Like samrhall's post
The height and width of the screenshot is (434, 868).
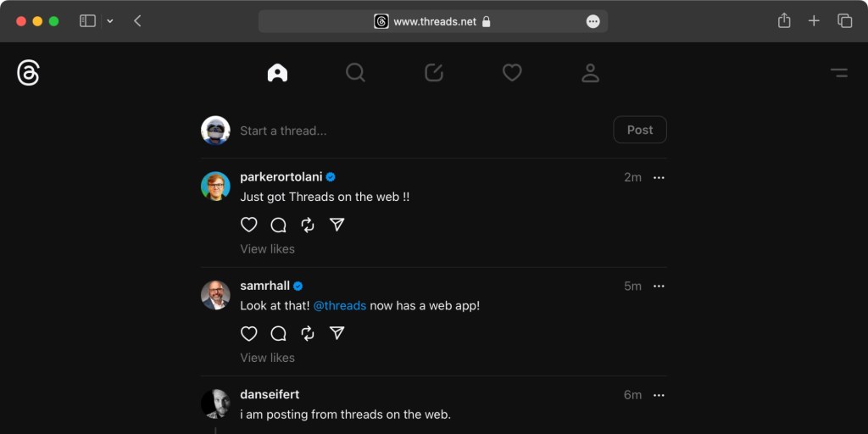[248, 333]
